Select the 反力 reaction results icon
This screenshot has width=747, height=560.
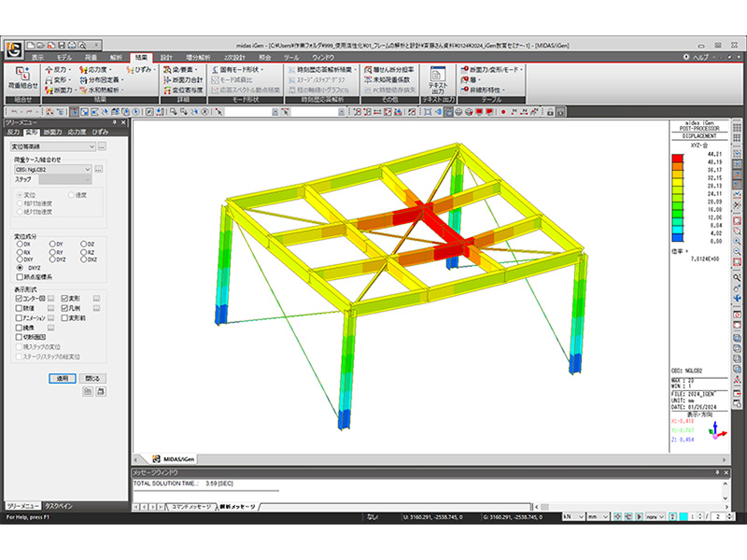pyautogui.click(x=56, y=69)
